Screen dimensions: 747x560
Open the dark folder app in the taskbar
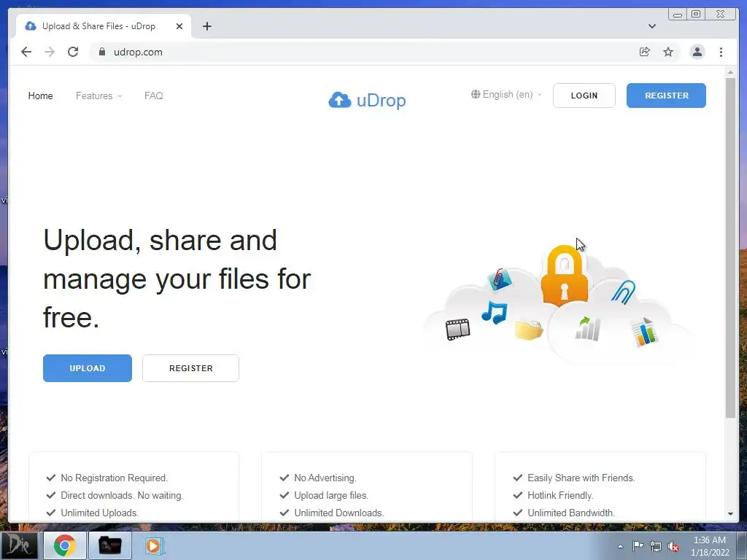[109, 545]
